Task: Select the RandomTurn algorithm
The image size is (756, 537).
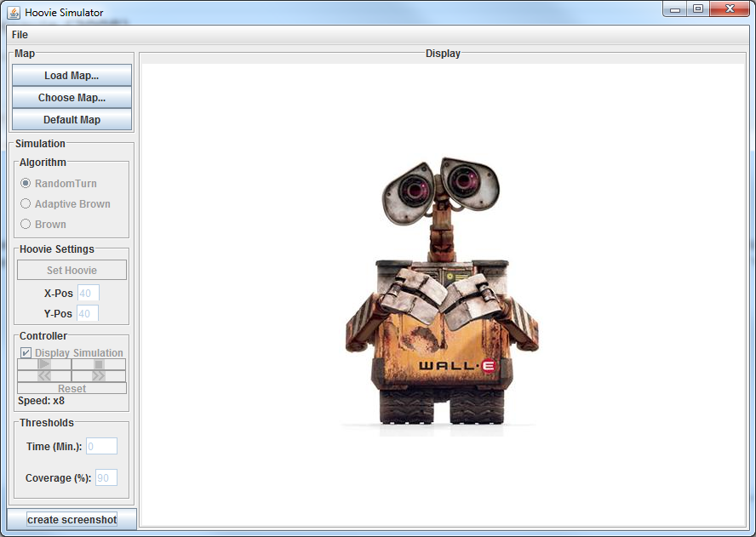Action: [59, 184]
